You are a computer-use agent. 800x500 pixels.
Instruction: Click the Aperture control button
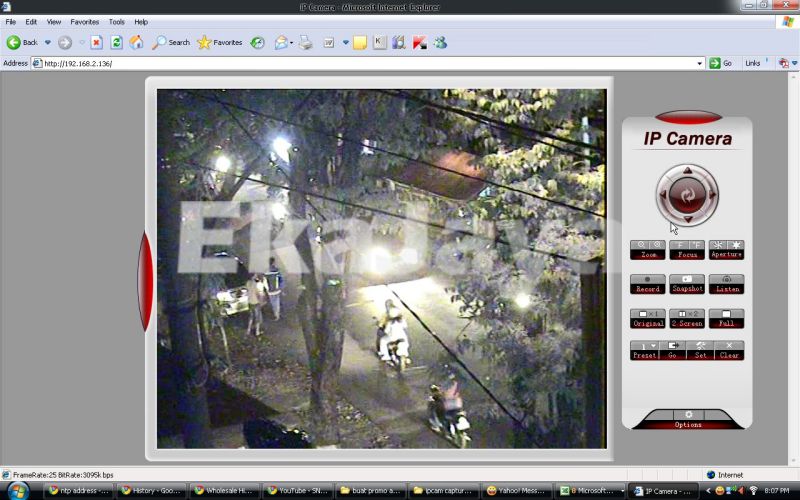[x=726, y=250]
